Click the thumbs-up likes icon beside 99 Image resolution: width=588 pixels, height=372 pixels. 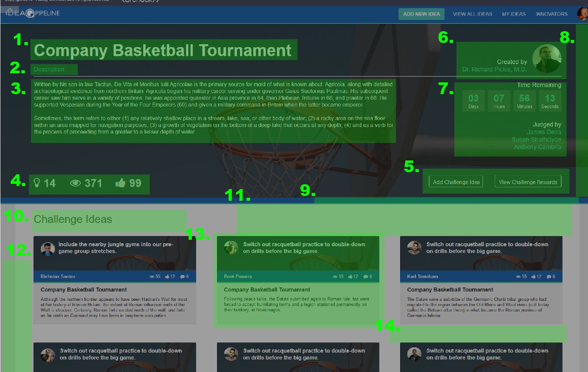120,183
